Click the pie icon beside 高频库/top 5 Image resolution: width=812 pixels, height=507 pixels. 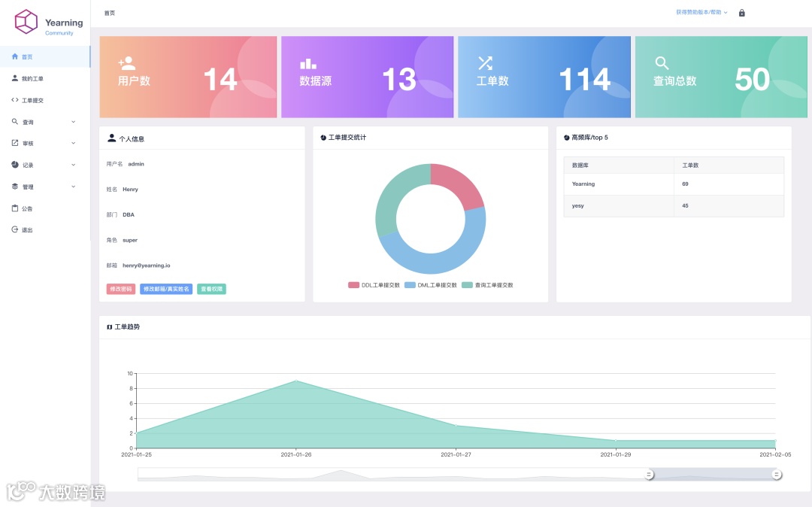point(567,138)
